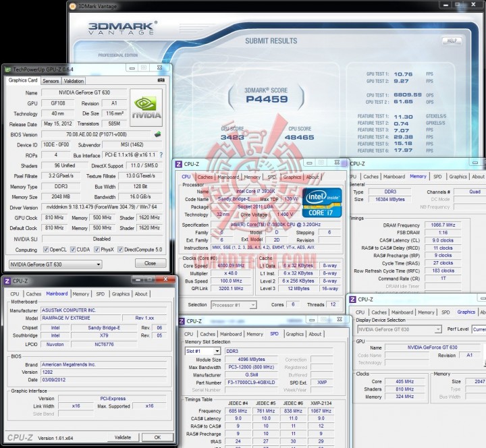Open the NVIDIA GeForce GT 630 dropdown in GPU-Z
This screenshot has height=448, width=486.
pos(55,264)
